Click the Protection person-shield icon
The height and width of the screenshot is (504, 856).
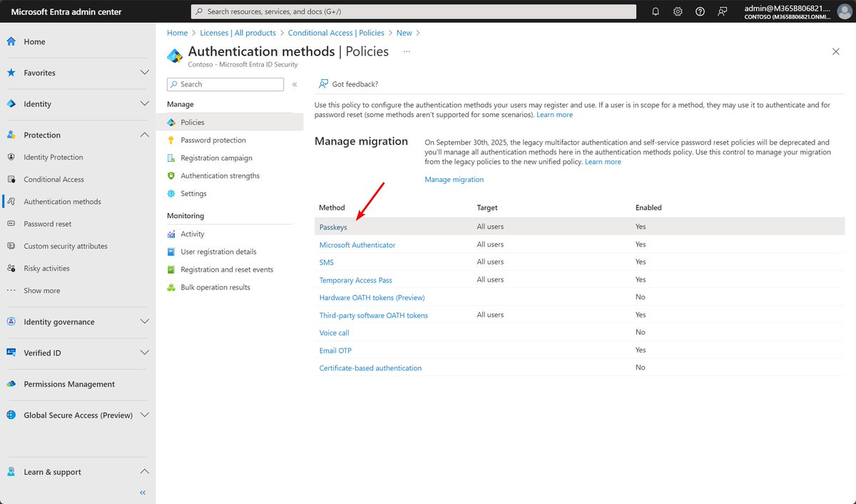point(11,135)
